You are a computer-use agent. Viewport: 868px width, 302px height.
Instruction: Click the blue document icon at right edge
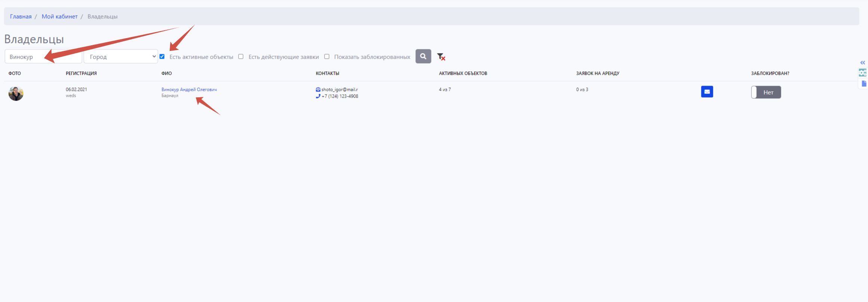tap(864, 83)
